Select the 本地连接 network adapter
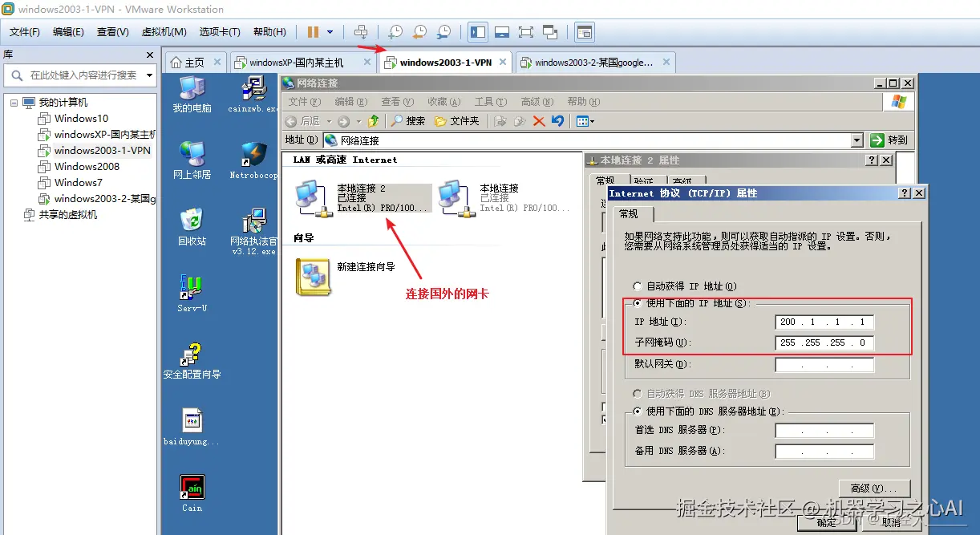 pyautogui.click(x=504, y=198)
